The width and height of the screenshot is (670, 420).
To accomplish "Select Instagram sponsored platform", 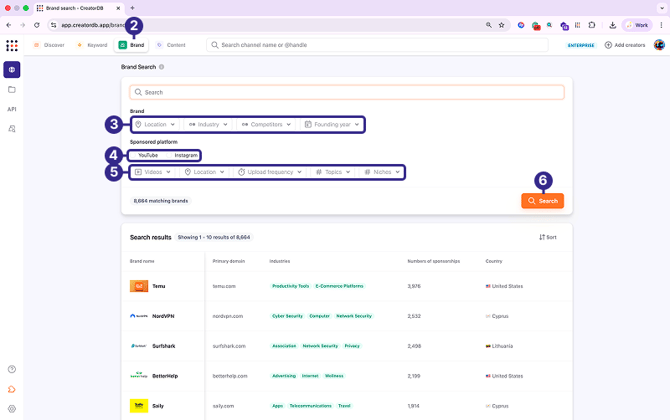I will point(186,155).
